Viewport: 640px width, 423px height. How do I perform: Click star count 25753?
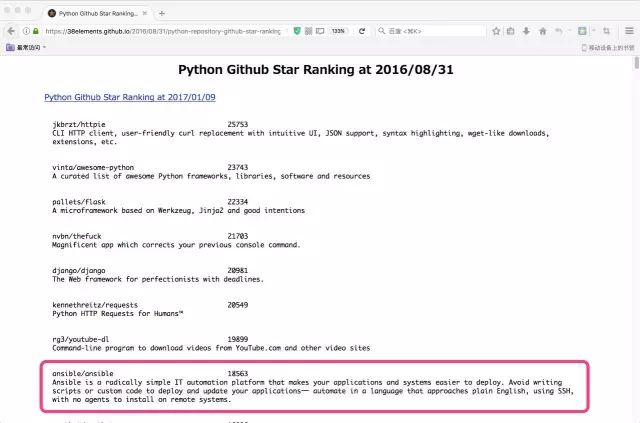238,125
